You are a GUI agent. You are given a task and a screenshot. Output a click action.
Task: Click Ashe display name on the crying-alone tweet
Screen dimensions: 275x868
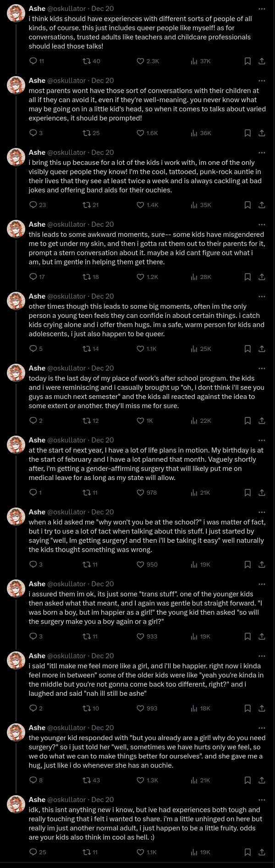[37, 296]
